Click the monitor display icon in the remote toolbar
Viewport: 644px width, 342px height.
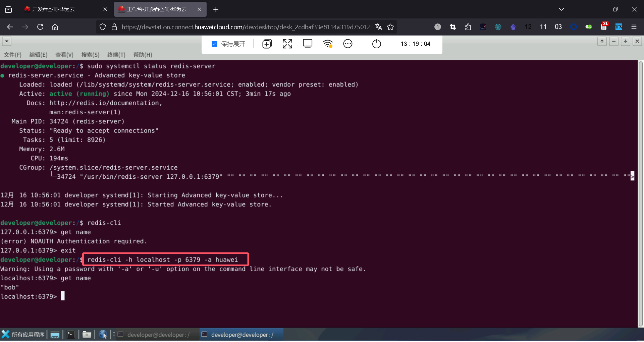click(308, 44)
